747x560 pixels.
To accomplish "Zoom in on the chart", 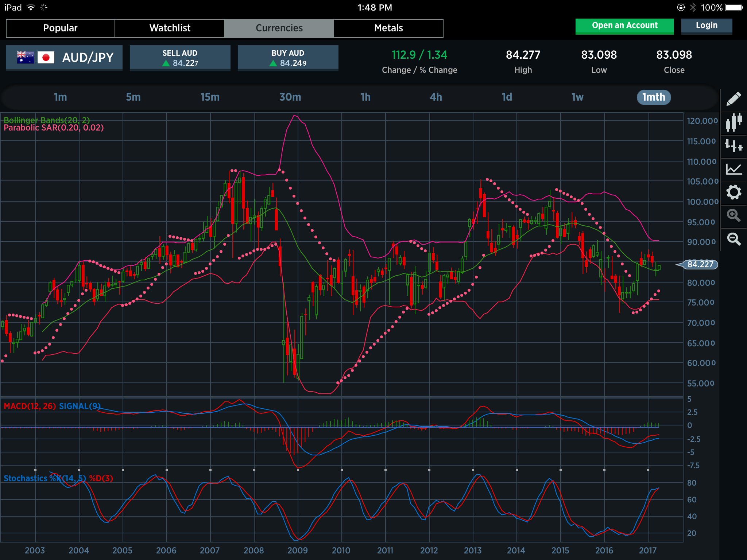I will click(734, 215).
